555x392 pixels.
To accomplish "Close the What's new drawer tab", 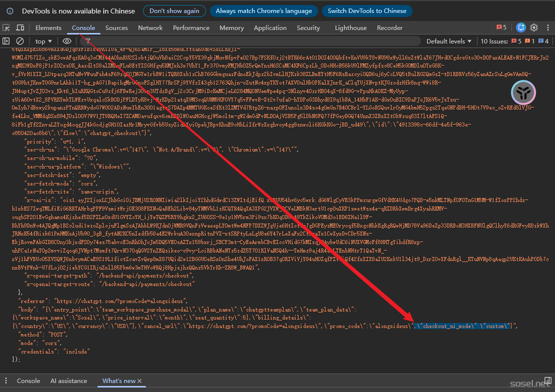I will (x=139, y=381).
